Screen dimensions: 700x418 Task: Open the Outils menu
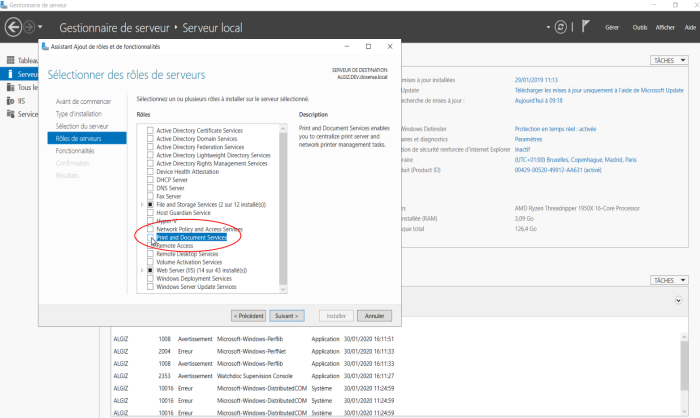(640, 27)
